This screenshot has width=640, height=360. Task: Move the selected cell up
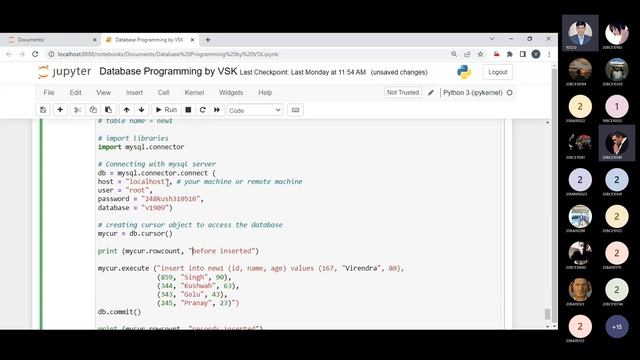point(127,110)
